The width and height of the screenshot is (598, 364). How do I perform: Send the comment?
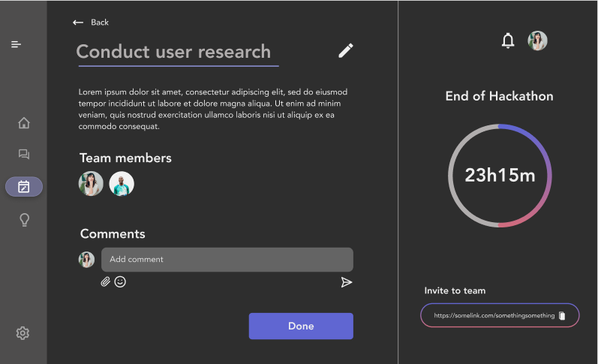346,282
